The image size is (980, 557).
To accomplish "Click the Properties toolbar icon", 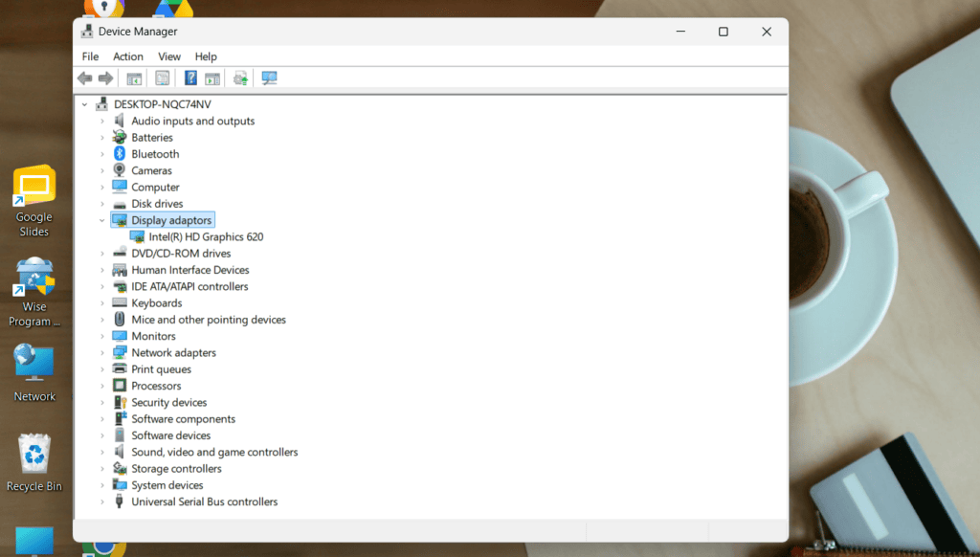I will tap(162, 78).
